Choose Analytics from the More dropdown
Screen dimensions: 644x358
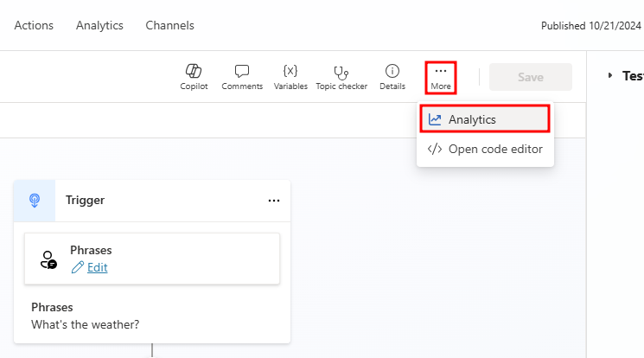[x=485, y=119]
